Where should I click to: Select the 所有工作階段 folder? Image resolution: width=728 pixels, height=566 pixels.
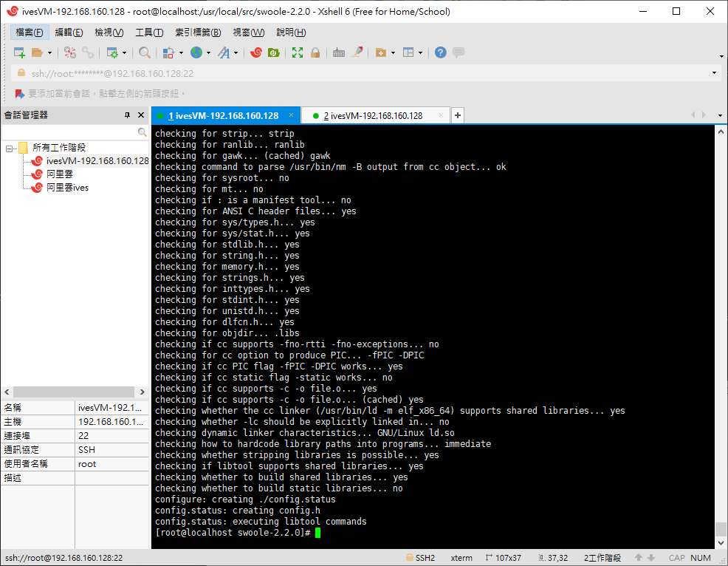tap(59, 148)
